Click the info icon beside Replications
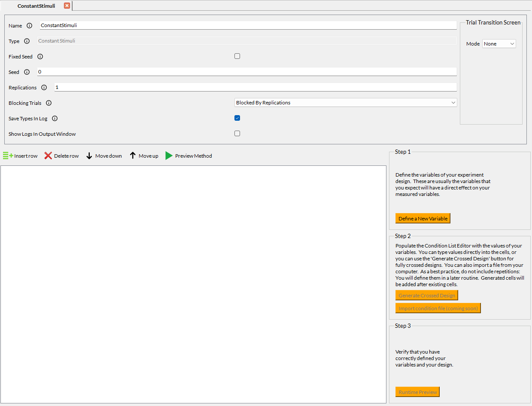The image size is (532, 406). (x=44, y=88)
